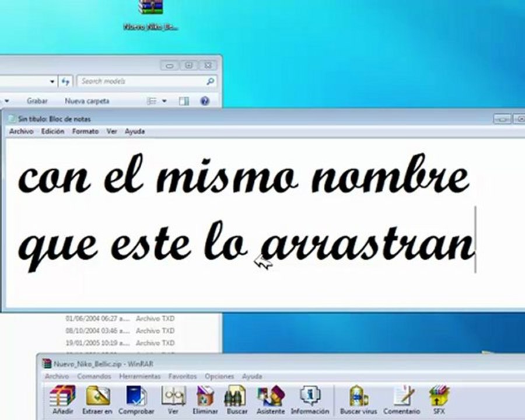Expand the Explorer address bar dropdown
The image size is (525, 420).
pos(52,82)
